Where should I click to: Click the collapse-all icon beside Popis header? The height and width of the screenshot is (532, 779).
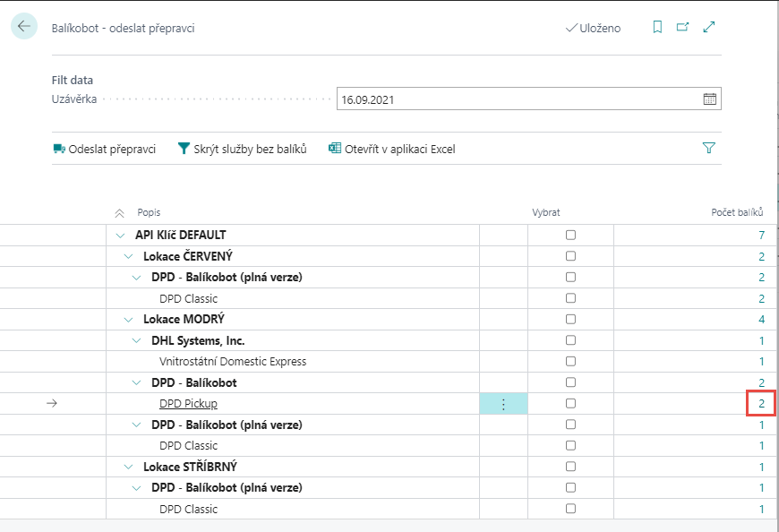point(119,213)
